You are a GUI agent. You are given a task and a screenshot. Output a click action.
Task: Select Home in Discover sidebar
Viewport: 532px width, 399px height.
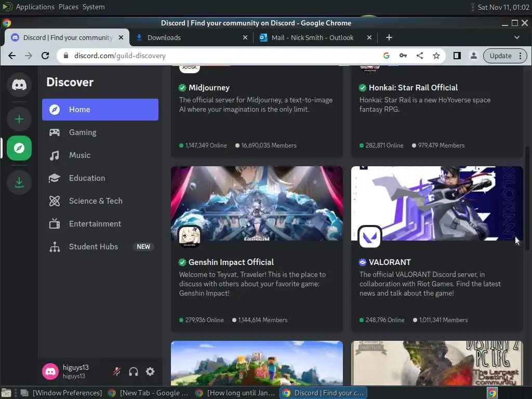click(100, 110)
